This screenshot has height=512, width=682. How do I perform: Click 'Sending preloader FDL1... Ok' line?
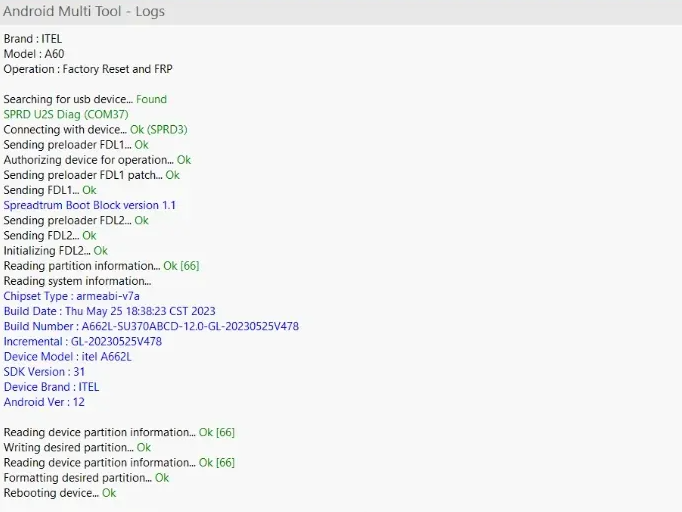[76, 145]
